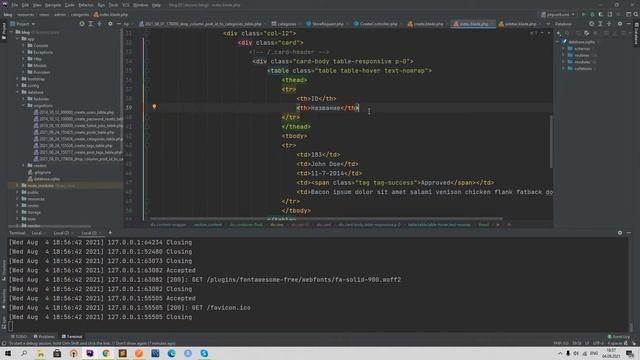Select the first Local terminal tab
This screenshot has height=360, width=640.
coord(37,233)
